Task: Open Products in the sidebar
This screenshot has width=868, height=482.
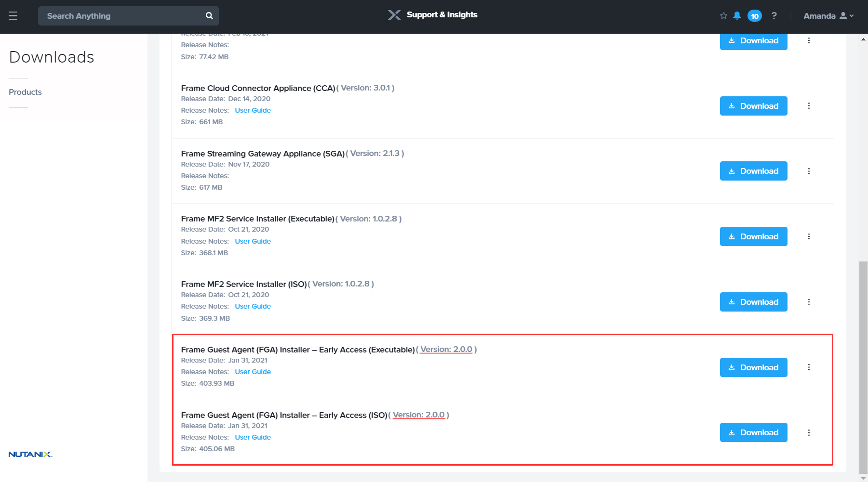Action: click(x=25, y=92)
